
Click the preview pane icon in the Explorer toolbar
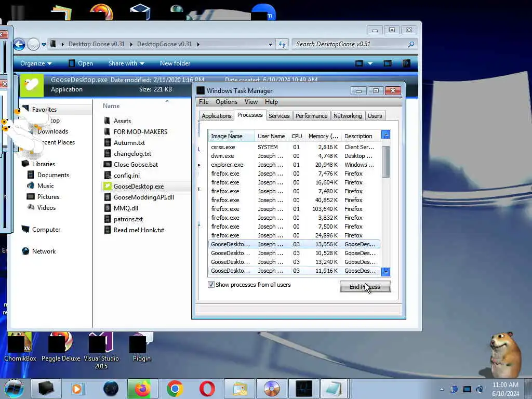[x=388, y=63]
